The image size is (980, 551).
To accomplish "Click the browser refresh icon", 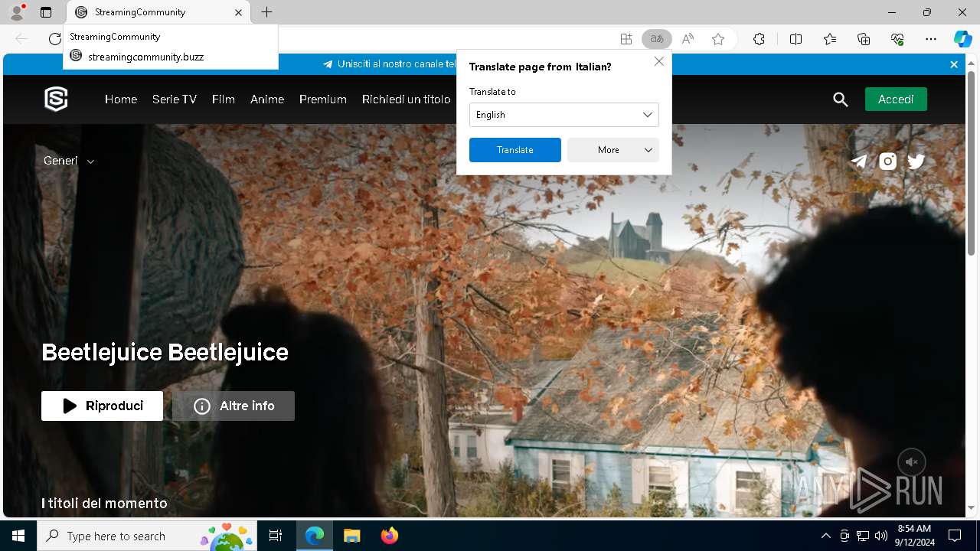I will [54, 39].
